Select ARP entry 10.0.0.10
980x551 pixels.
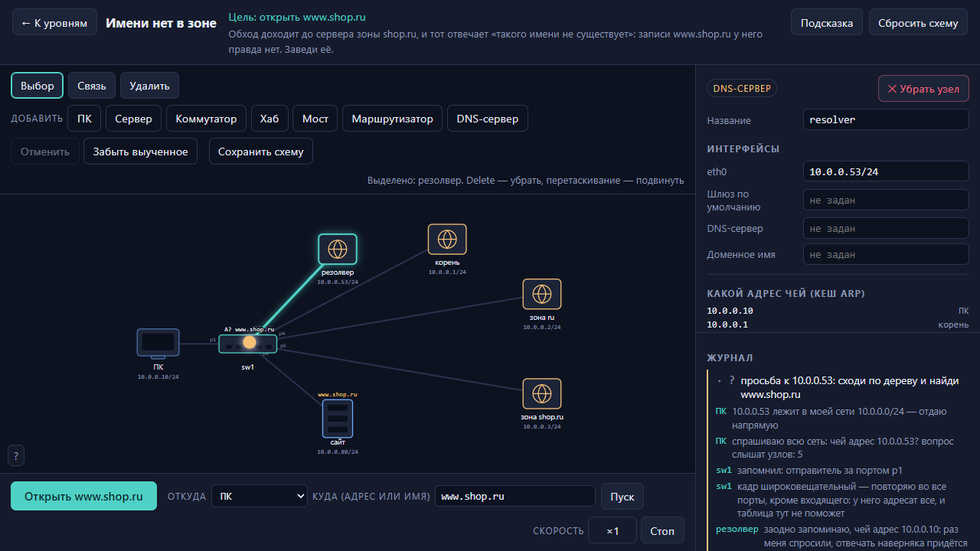point(838,311)
